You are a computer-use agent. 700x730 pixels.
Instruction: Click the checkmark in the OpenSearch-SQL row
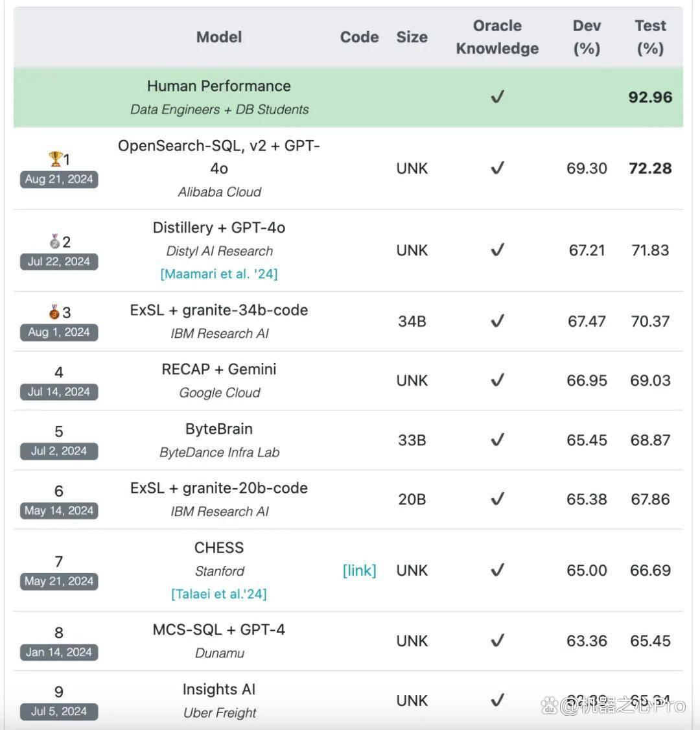tap(498, 168)
